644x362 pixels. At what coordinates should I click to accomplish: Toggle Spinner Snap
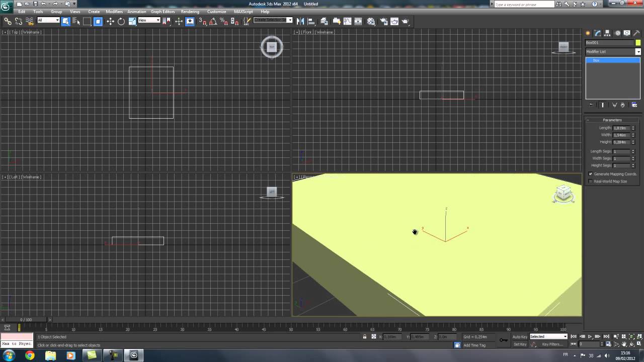pyautogui.click(x=234, y=21)
